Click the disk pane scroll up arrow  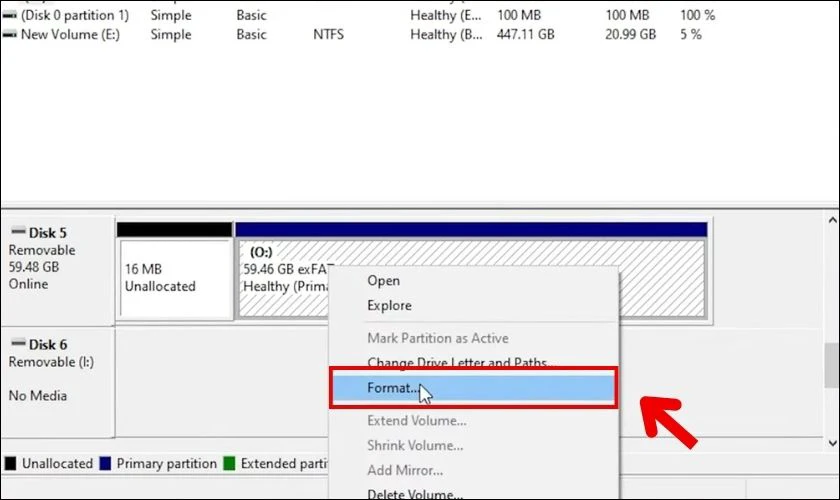(x=832, y=220)
